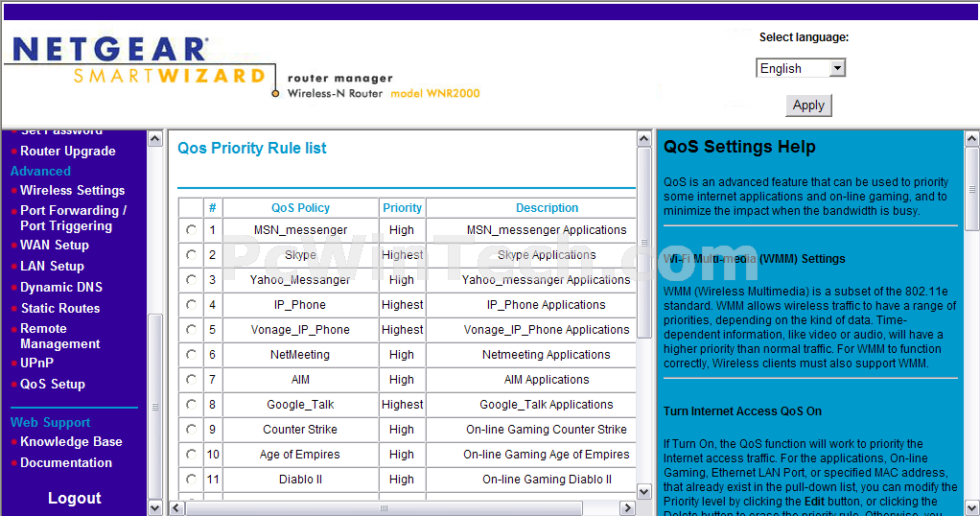Select radio button for Yahoo_Messanger rule
This screenshot has width=980, height=516.
[191, 280]
